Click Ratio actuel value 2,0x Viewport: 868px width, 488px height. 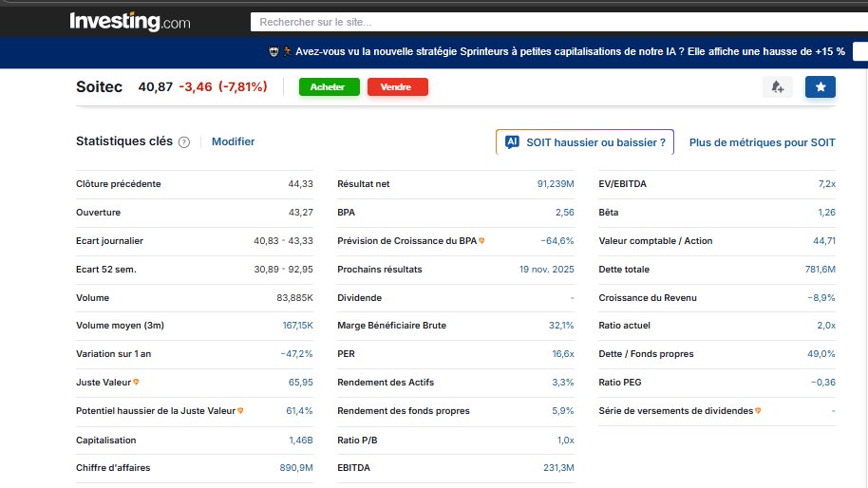826,326
